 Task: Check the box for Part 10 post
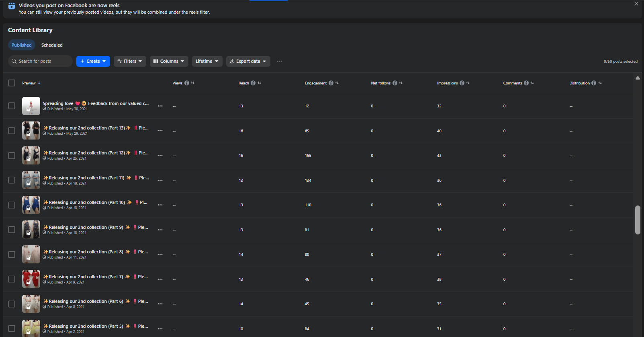tap(12, 205)
